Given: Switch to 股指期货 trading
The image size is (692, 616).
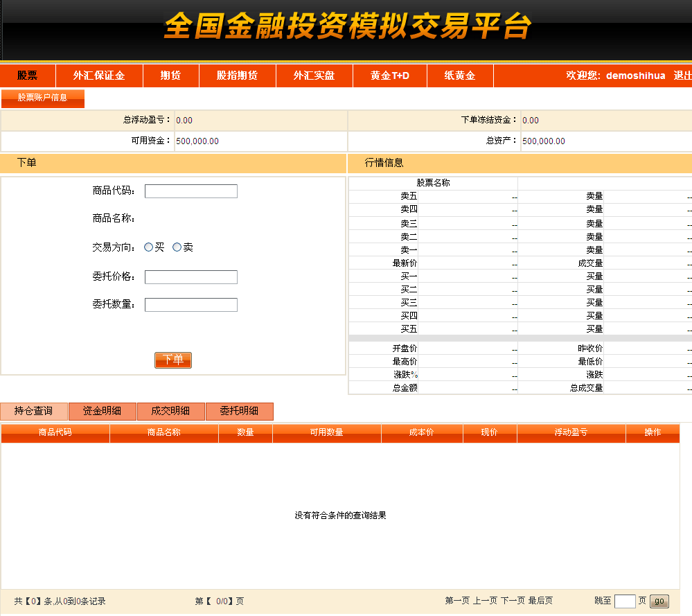Looking at the screenshot, I should tap(237, 76).
